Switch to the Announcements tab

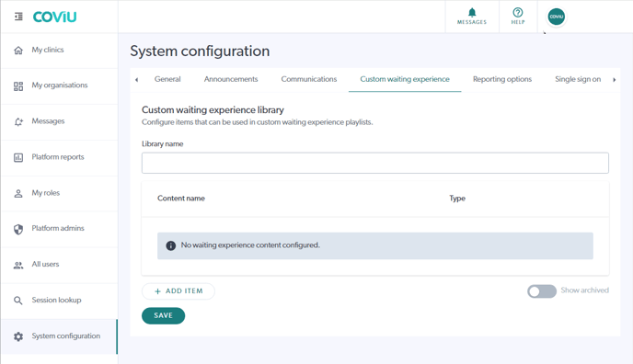pyautogui.click(x=231, y=79)
